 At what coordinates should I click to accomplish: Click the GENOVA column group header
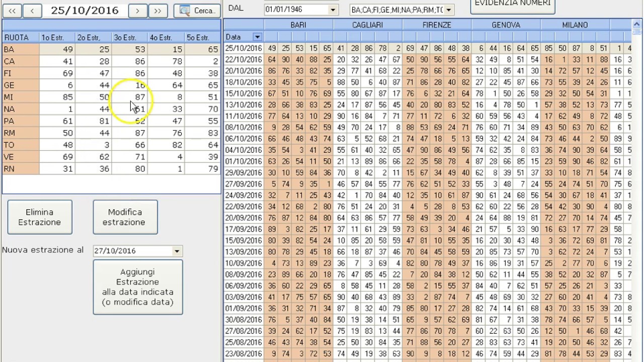point(506,25)
